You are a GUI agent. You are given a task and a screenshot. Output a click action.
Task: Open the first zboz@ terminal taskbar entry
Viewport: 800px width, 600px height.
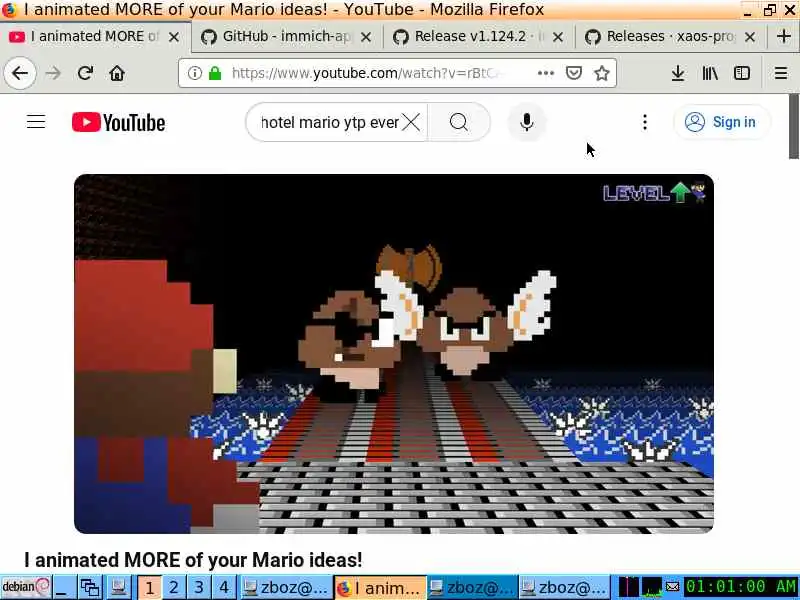(x=286, y=588)
